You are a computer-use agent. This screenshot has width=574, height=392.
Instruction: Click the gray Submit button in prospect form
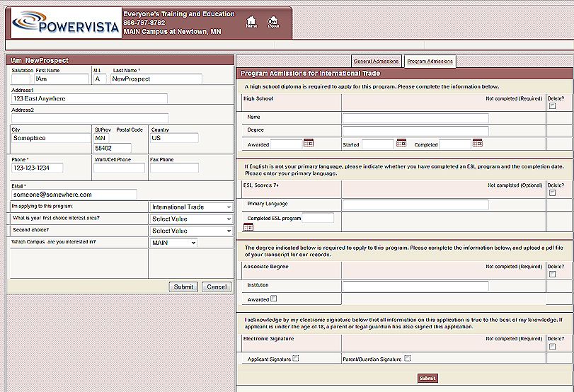tap(183, 287)
